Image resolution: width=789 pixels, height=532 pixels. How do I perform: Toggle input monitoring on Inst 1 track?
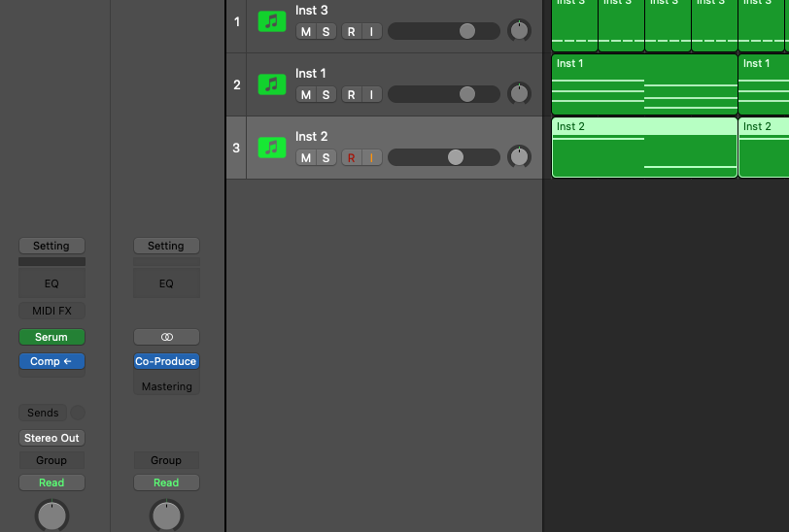[370, 95]
